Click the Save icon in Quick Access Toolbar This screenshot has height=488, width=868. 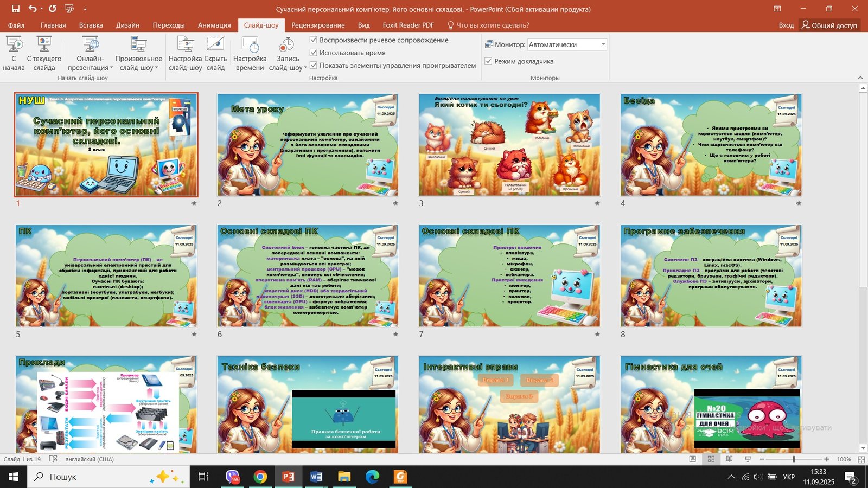point(16,9)
